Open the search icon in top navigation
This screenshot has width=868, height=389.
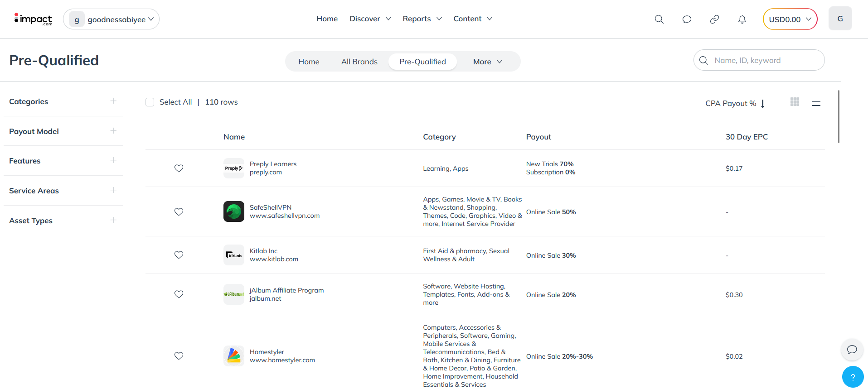(x=659, y=19)
